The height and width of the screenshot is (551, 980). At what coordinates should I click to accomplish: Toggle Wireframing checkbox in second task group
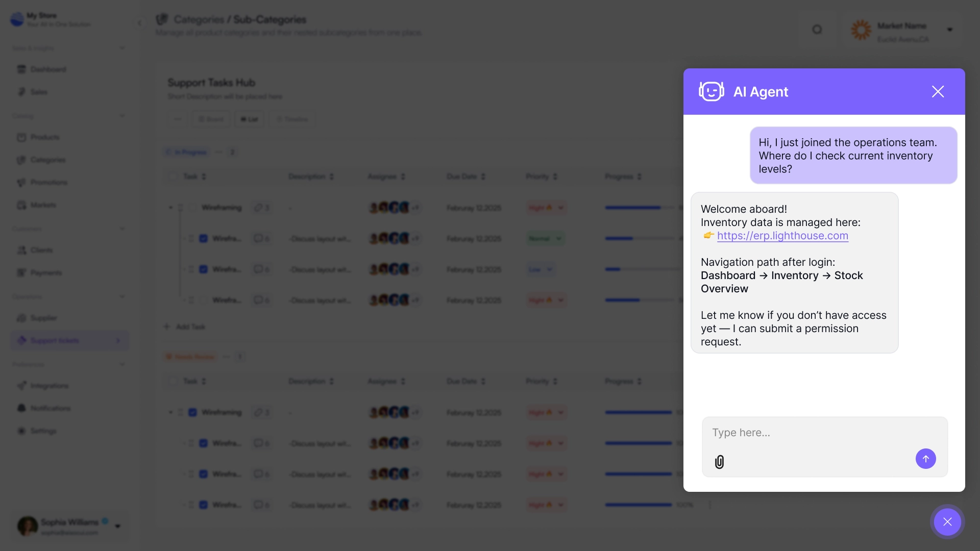[x=192, y=412]
